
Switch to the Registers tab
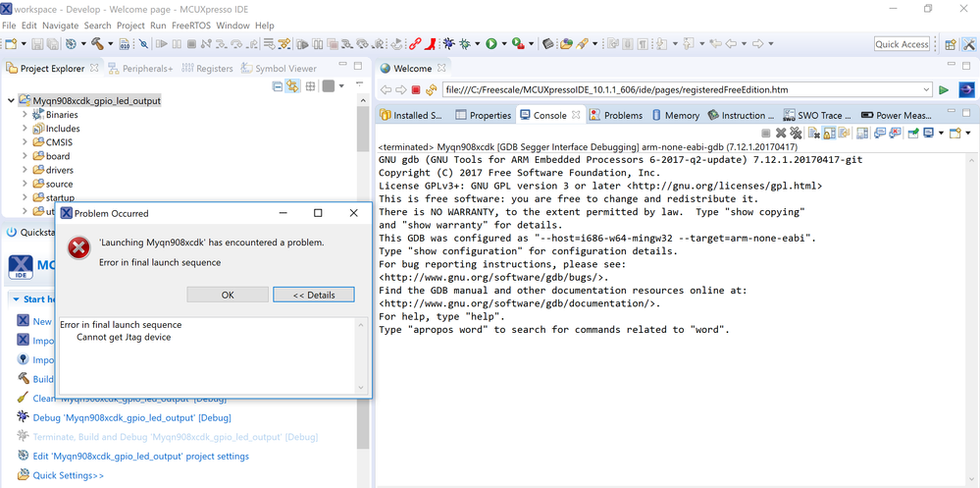[x=207, y=68]
